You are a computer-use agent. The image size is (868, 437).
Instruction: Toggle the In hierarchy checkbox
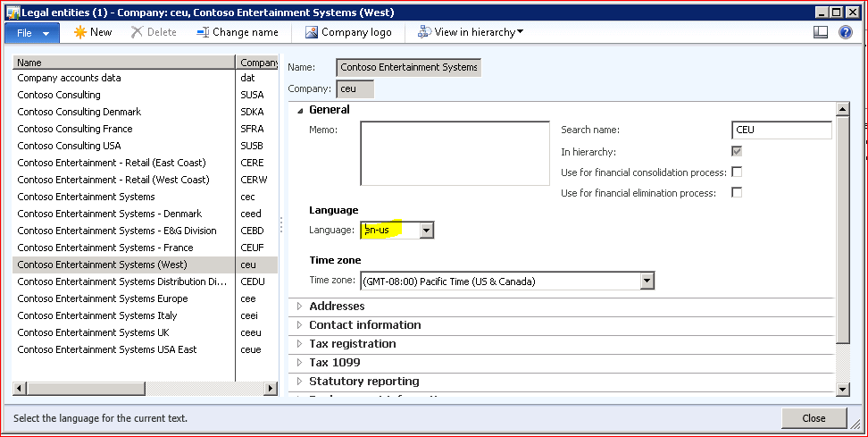pos(737,152)
